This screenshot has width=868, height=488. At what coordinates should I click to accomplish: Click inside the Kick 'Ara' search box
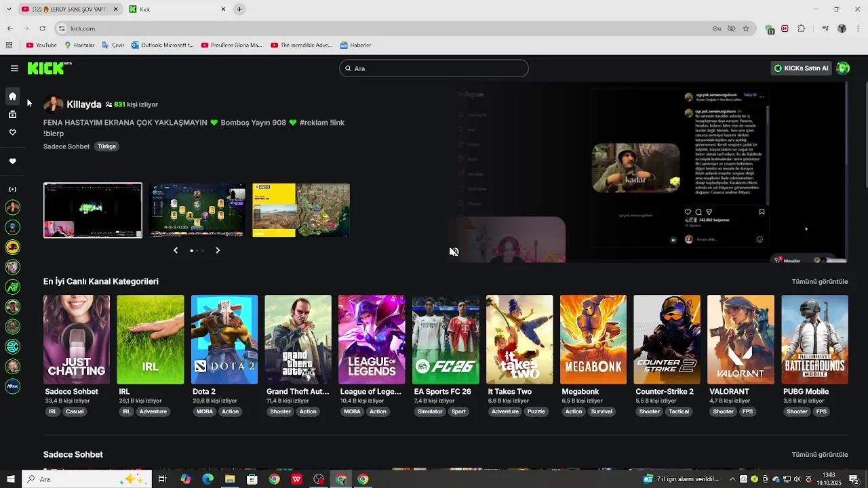434,68
